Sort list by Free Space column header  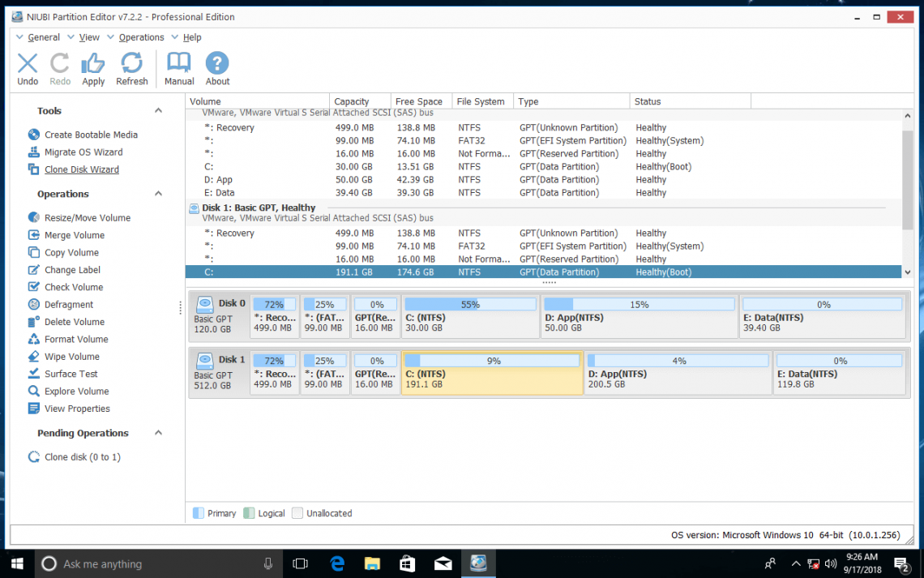pyautogui.click(x=419, y=101)
